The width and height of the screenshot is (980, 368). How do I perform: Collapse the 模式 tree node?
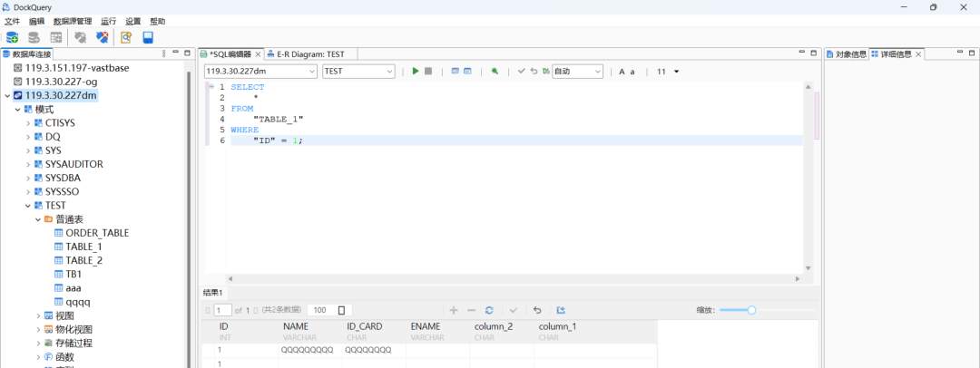(17, 110)
